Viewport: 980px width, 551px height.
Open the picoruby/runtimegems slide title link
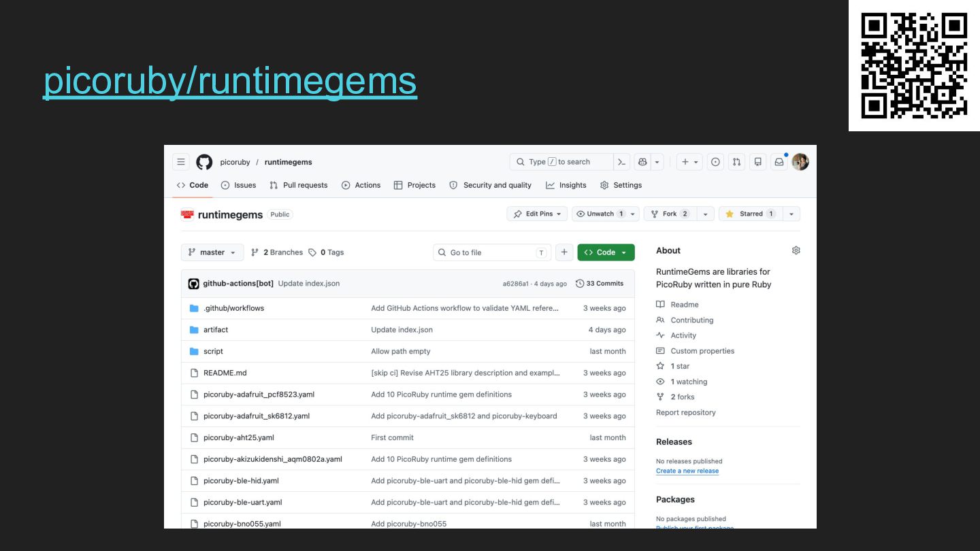coord(230,81)
